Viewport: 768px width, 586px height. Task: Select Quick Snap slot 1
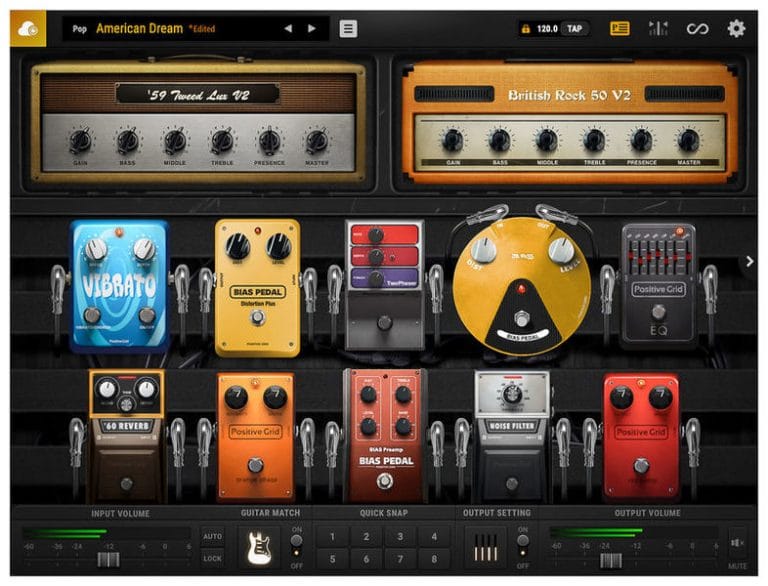click(331, 536)
